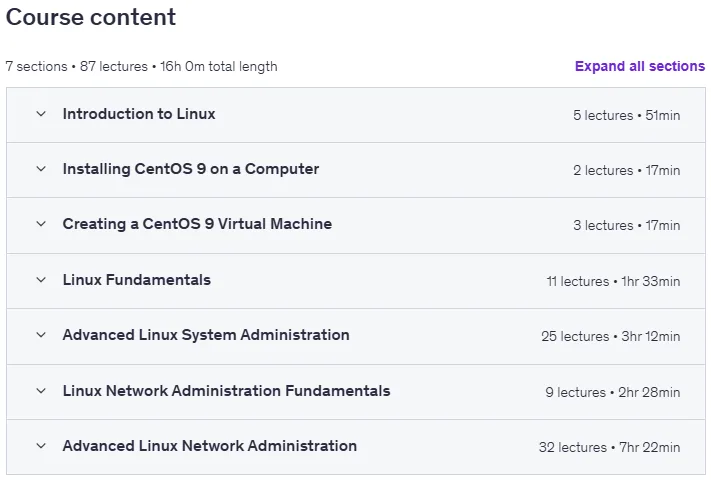Open Installing CentOS 9 on a Computer title
Viewport: 711px width, 481px height.
click(191, 169)
